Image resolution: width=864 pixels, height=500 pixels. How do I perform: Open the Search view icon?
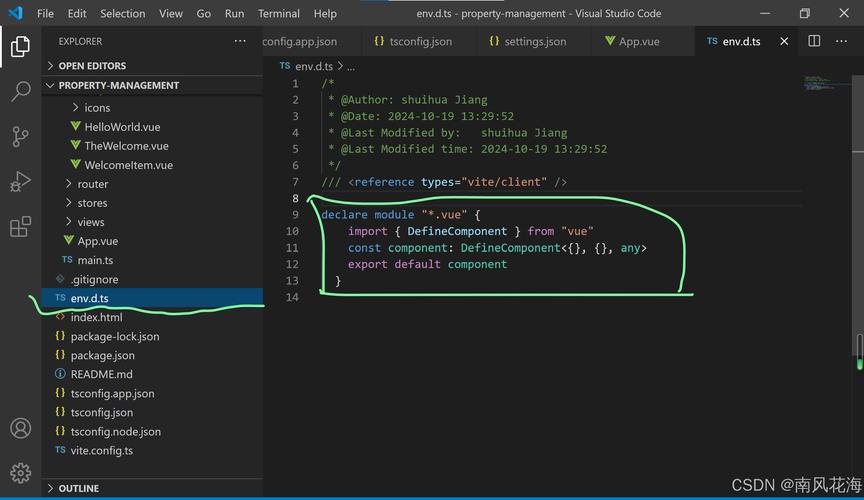pyautogui.click(x=20, y=92)
